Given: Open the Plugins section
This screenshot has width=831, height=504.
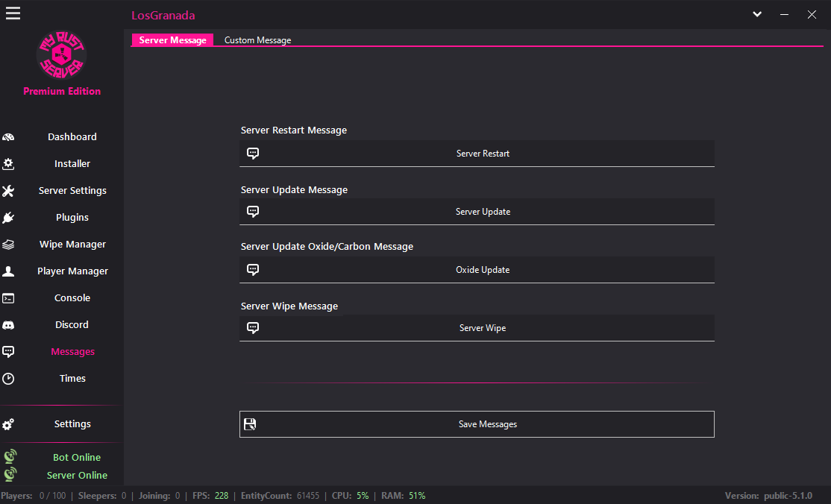Looking at the screenshot, I should [x=72, y=217].
